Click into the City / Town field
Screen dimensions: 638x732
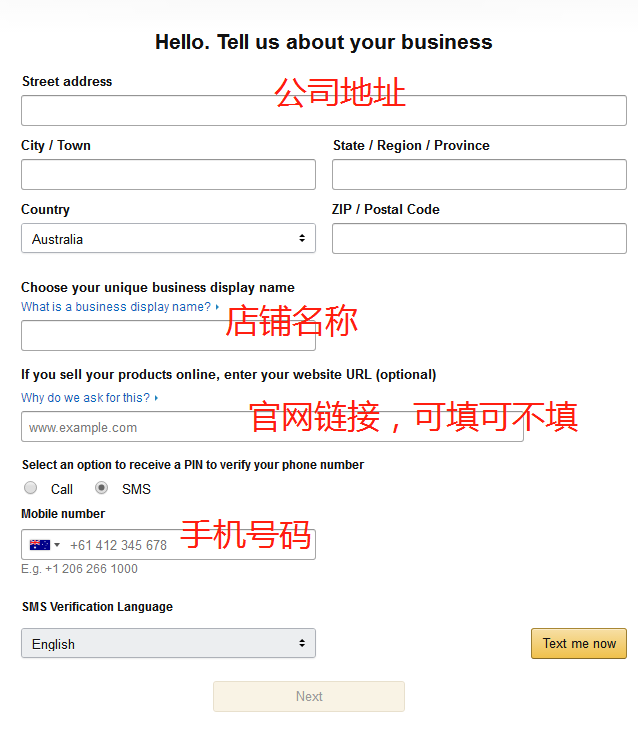168,175
